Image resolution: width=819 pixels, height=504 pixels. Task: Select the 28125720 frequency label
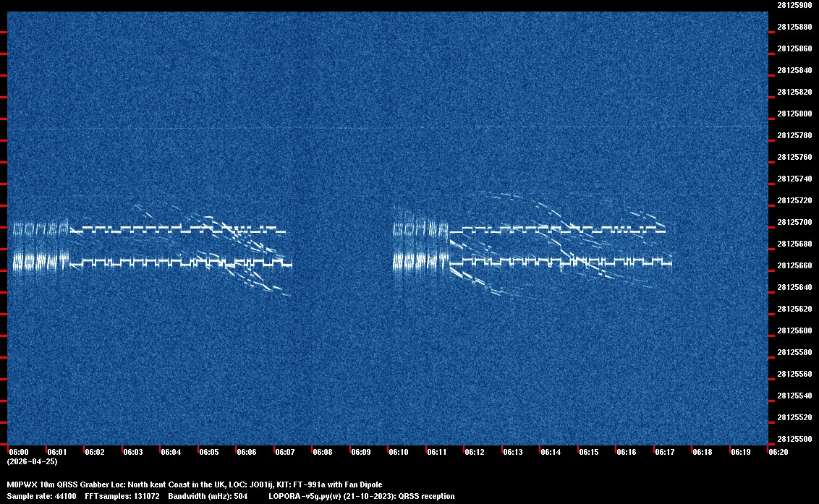point(794,200)
